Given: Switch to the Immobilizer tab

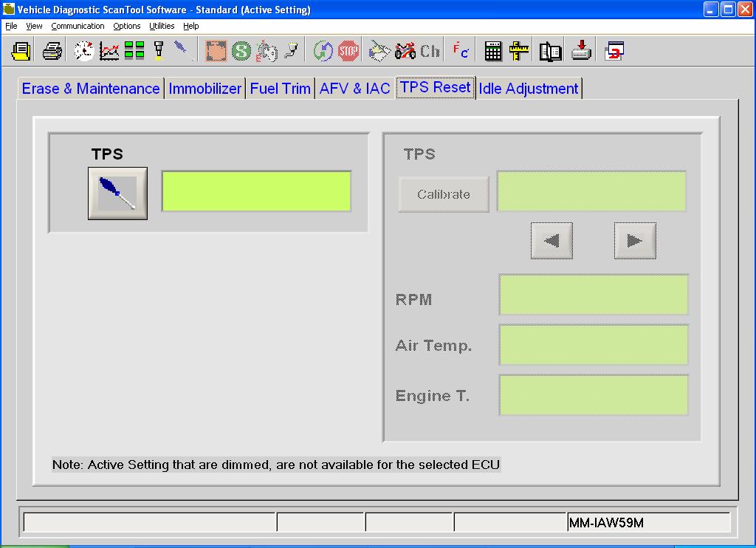Looking at the screenshot, I should coord(205,89).
